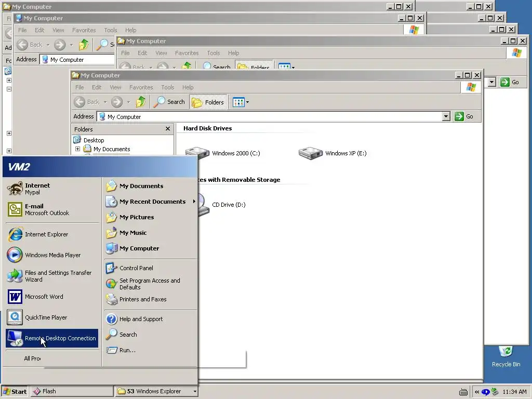
Task: Open Control Panel
Action: [150, 268]
